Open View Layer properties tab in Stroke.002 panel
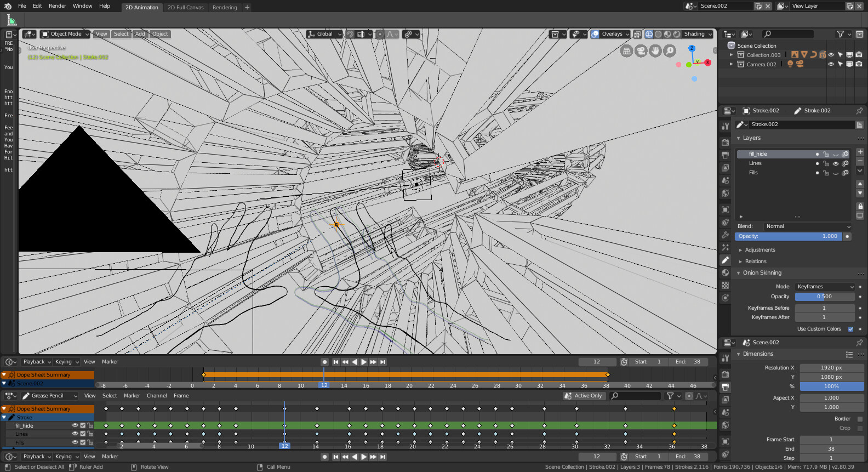Image resolution: width=868 pixels, height=472 pixels. pyautogui.click(x=725, y=168)
